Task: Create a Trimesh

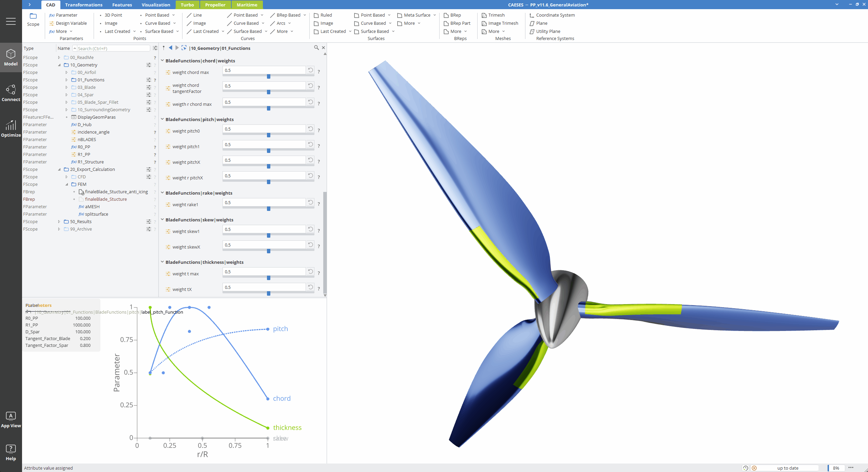Action: tap(493, 15)
